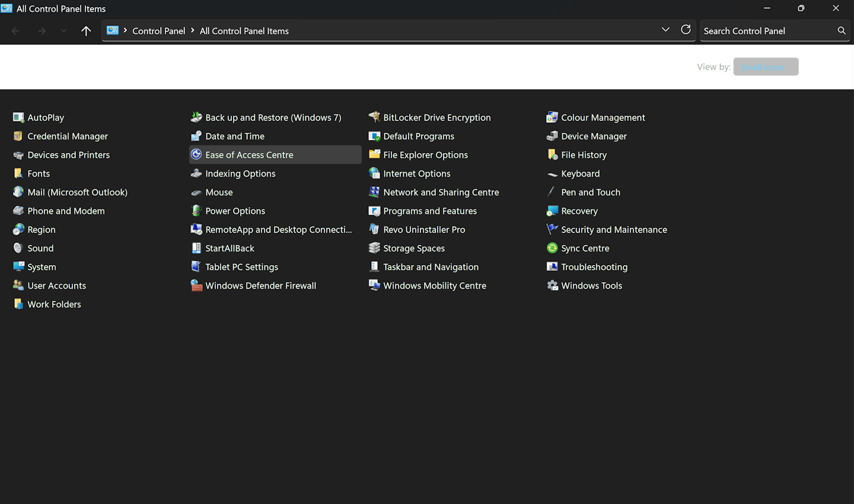Open the Mouse settings icon
The height and width of the screenshot is (504, 854).
(220, 192)
